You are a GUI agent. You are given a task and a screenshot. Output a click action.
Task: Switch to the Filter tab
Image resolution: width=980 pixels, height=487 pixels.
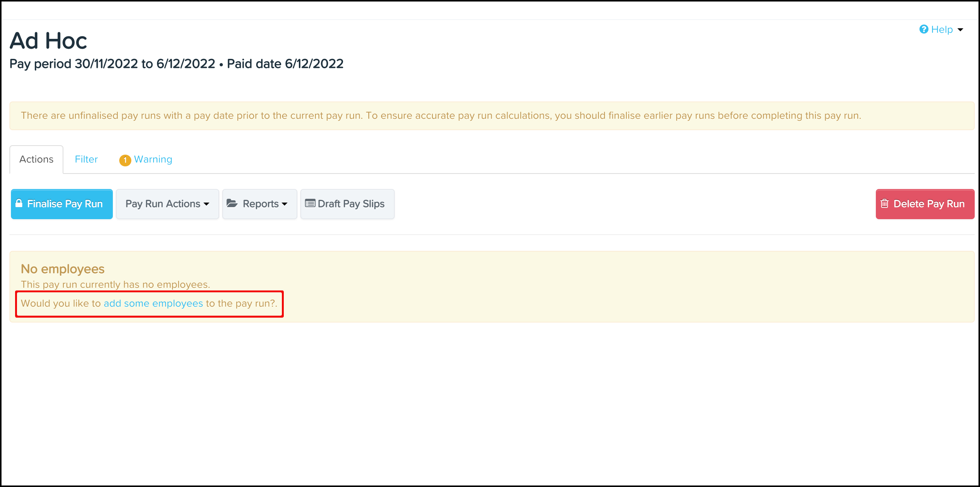86,159
